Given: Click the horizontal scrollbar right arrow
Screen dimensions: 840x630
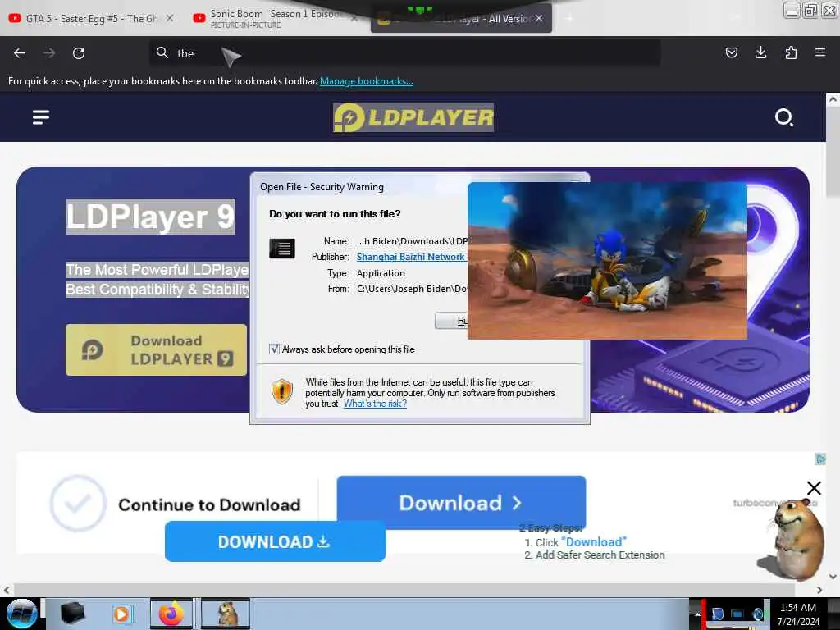Looking at the screenshot, I should pos(819,590).
